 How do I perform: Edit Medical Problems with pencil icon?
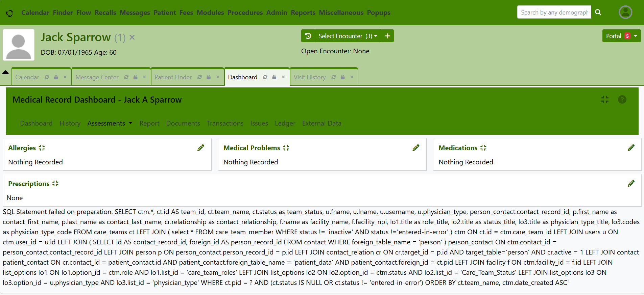(x=416, y=148)
